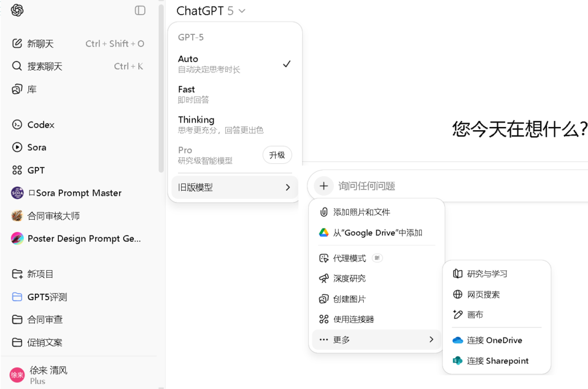Viewport: 588px width, 389px height.
Task: Launch Sora using its play icon
Action: (x=17, y=147)
